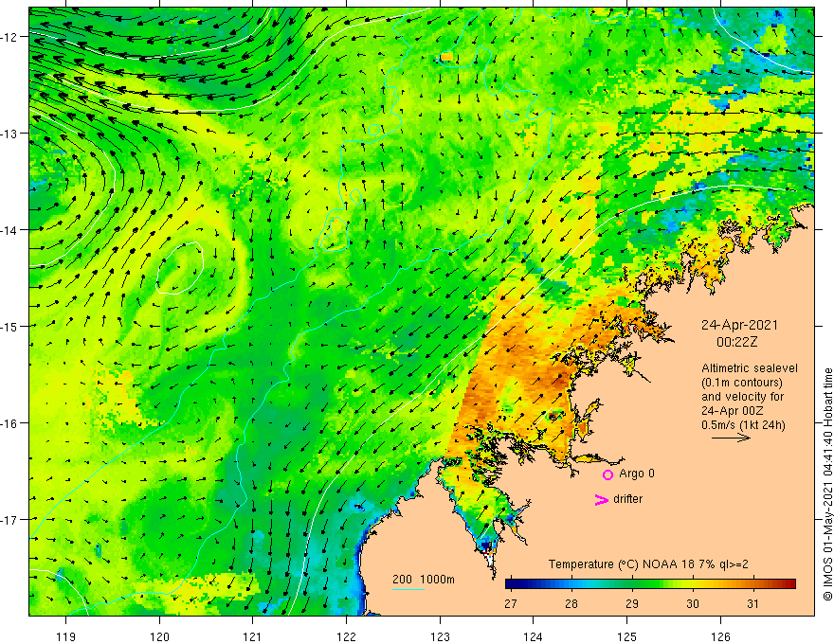Select the date text 24-Apr-2021
The image size is (834, 644).
[739, 325]
